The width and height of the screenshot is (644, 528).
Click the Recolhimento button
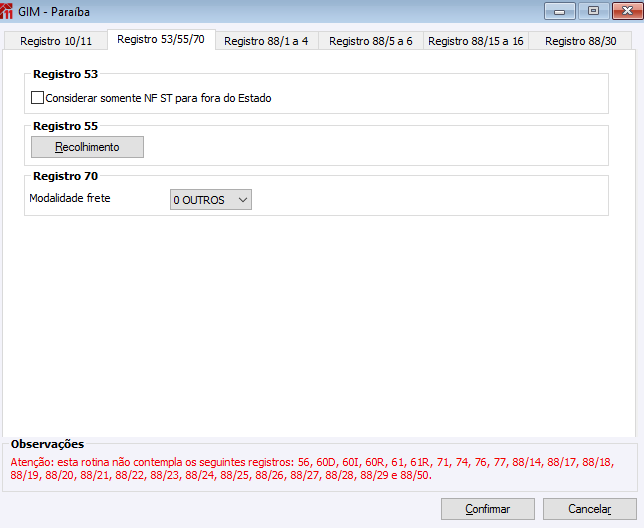(x=87, y=147)
